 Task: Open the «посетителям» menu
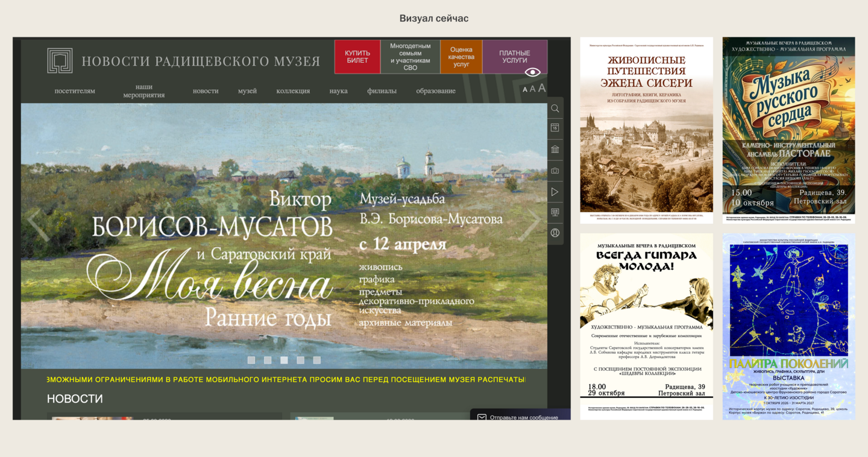[75, 91]
